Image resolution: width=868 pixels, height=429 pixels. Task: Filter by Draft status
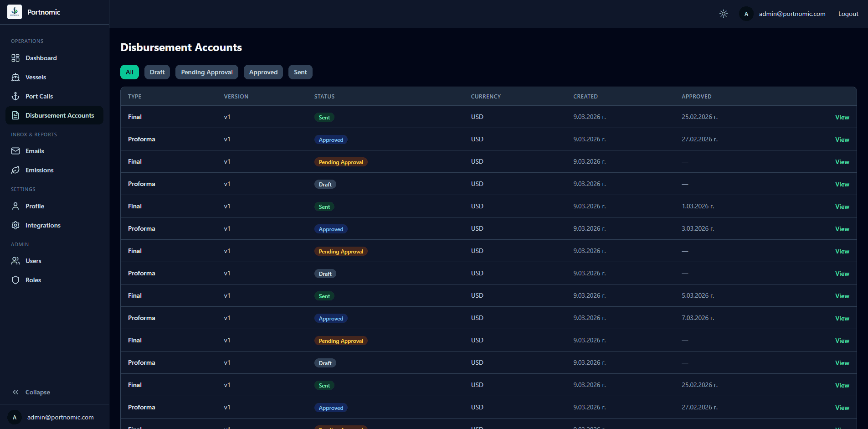pyautogui.click(x=157, y=72)
